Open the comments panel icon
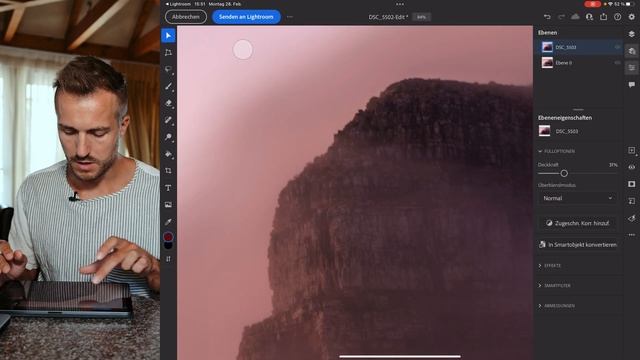The height and width of the screenshot is (360, 640). [x=632, y=84]
